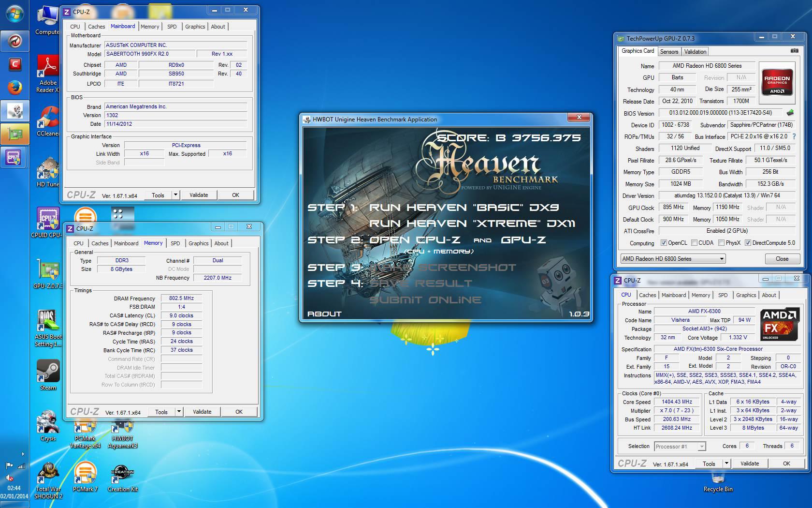Click the GPU-Z screenshot camera icon
Viewport: 812px width, 508px height.
[x=794, y=51]
